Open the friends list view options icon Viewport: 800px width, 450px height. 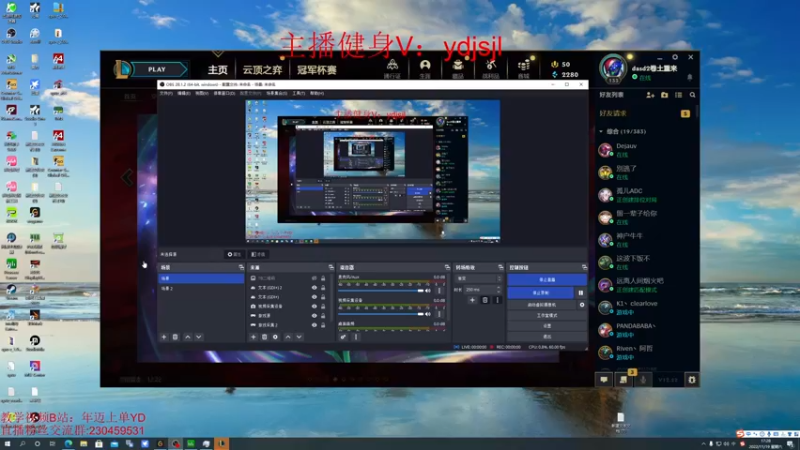pos(679,95)
